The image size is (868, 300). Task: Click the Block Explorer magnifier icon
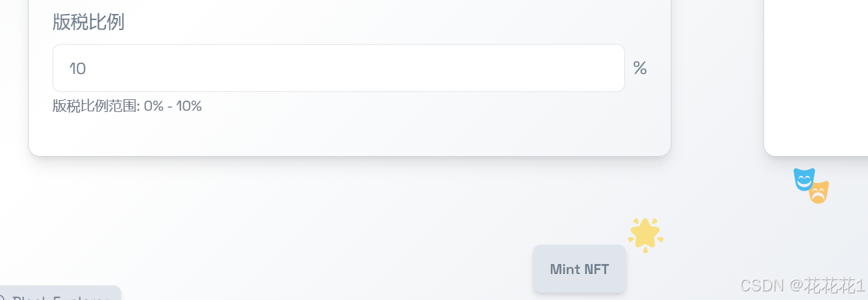[x=2, y=298]
